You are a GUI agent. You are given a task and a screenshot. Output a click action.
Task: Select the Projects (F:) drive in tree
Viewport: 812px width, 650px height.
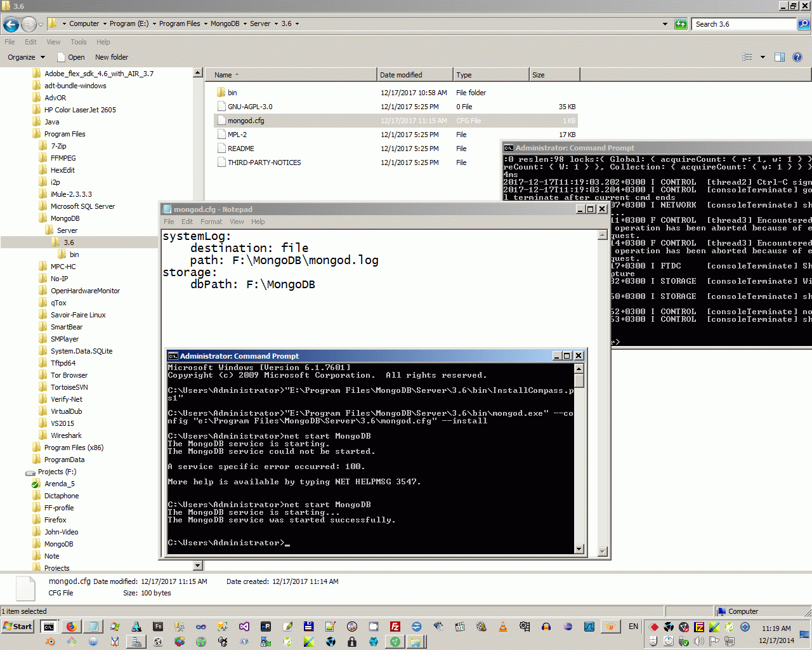56,472
